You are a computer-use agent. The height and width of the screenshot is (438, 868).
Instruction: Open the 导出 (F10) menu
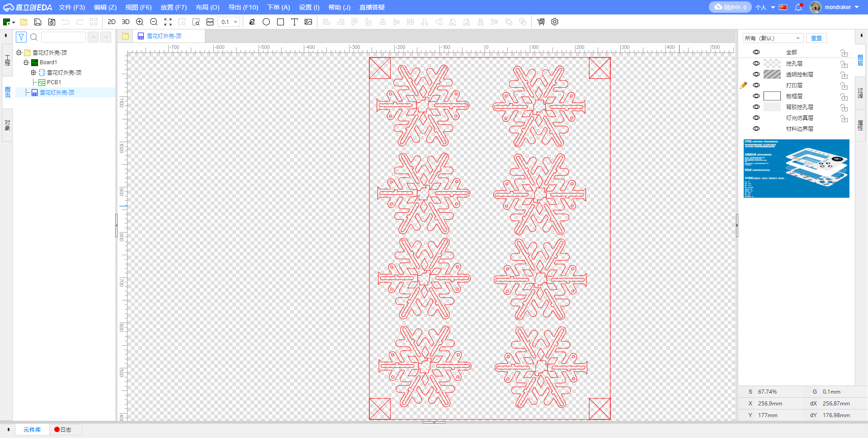243,7
